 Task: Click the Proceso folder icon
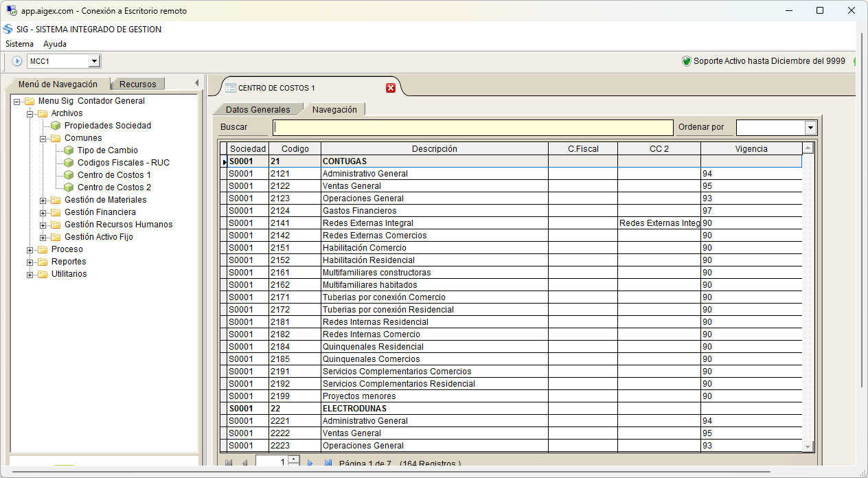pos(43,249)
